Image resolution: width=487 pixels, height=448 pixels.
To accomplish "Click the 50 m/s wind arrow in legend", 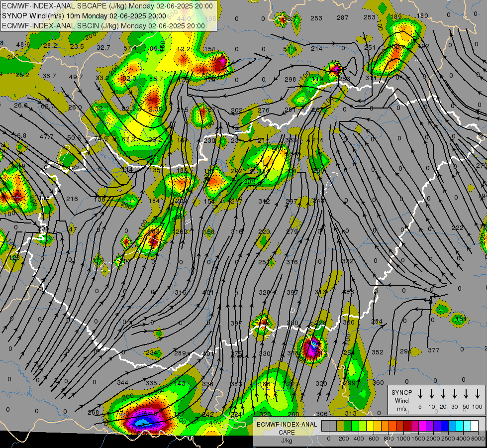I will point(466,393).
